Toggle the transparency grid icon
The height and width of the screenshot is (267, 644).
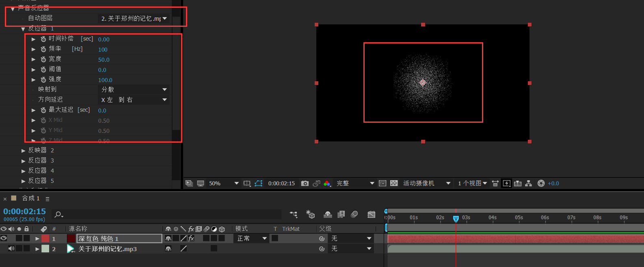pos(394,183)
